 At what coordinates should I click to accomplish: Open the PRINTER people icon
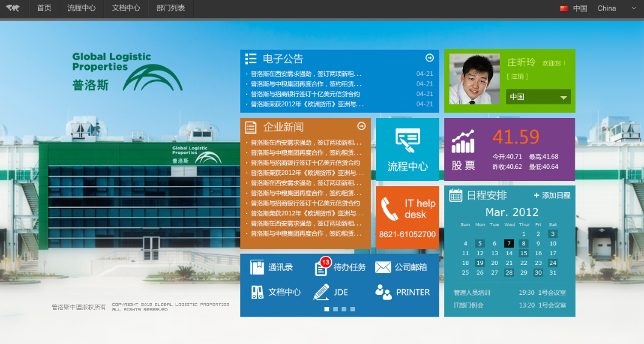click(383, 292)
